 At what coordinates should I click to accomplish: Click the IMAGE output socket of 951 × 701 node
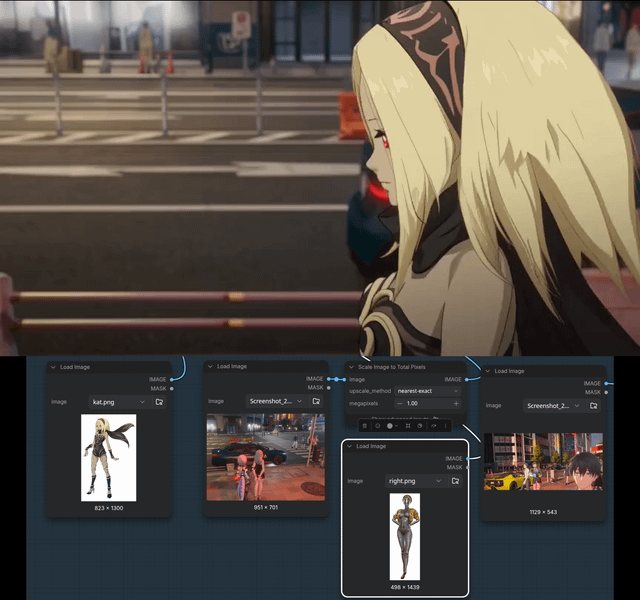pos(329,379)
